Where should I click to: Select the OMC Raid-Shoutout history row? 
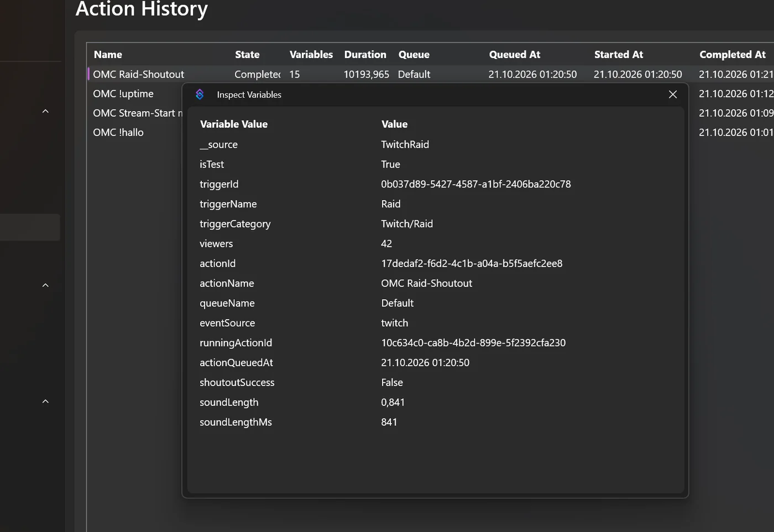click(431, 74)
